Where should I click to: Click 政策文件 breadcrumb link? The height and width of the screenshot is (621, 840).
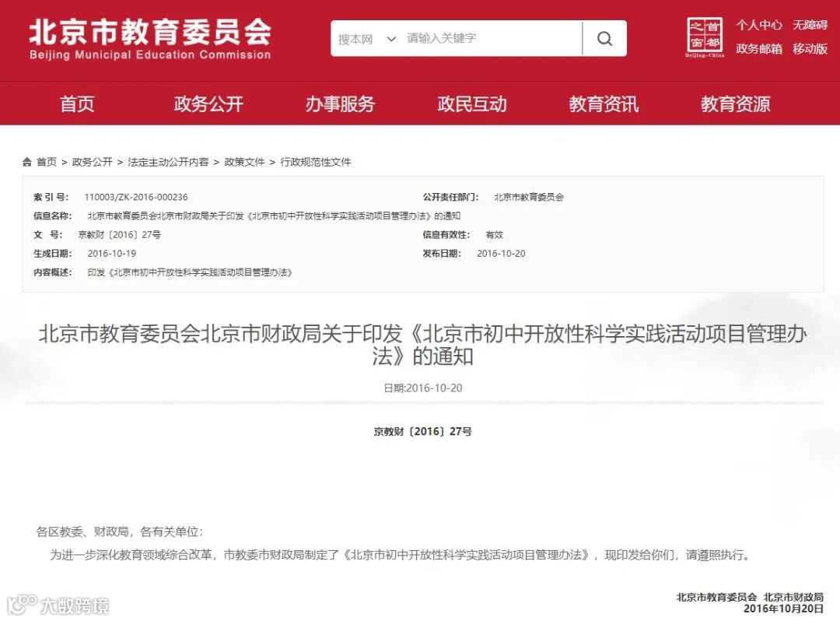[x=244, y=162]
